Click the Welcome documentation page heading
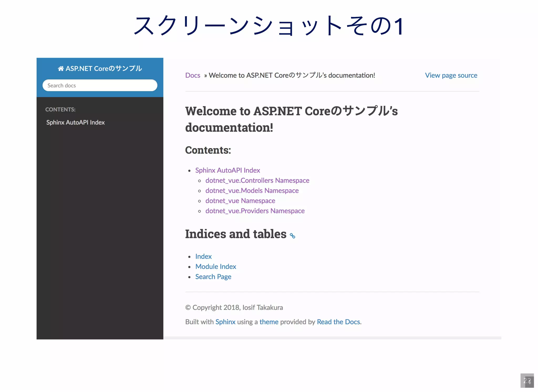This screenshot has height=392, width=538. [291, 119]
